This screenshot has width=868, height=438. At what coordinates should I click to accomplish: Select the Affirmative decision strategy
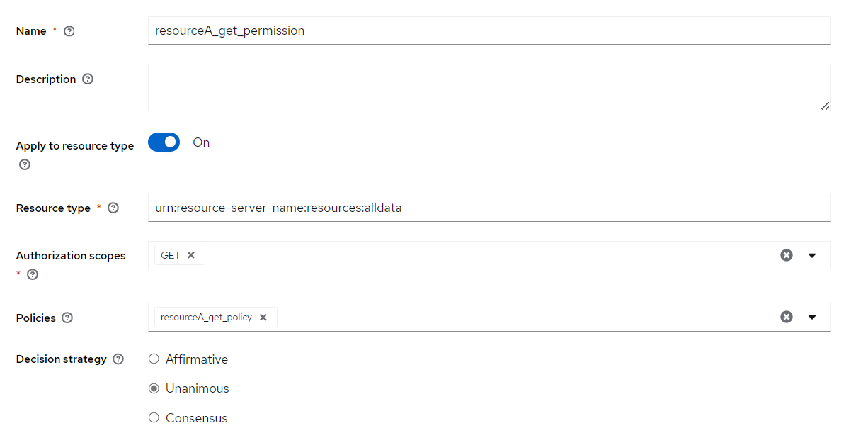(x=154, y=359)
